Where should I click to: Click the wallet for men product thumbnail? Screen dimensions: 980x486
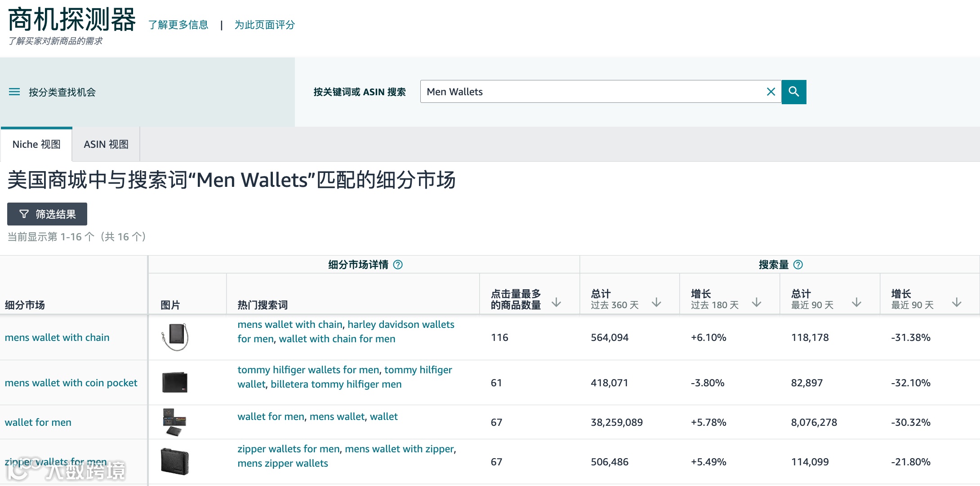click(x=174, y=422)
